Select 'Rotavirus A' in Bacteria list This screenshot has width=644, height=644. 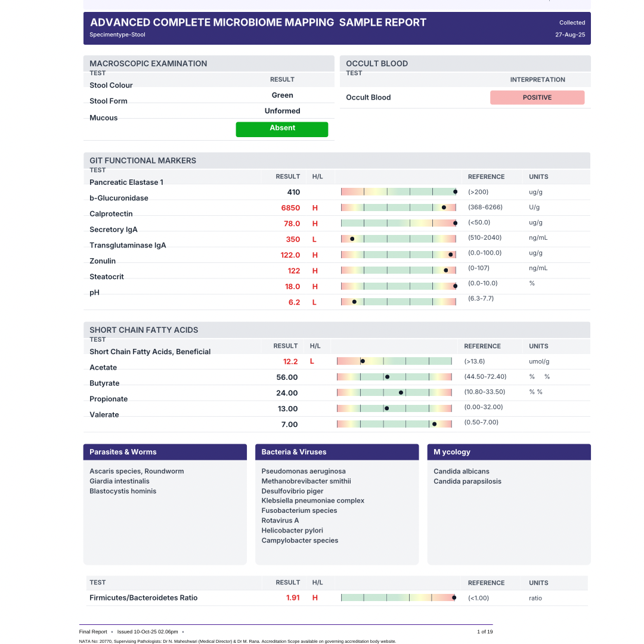click(280, 521)
